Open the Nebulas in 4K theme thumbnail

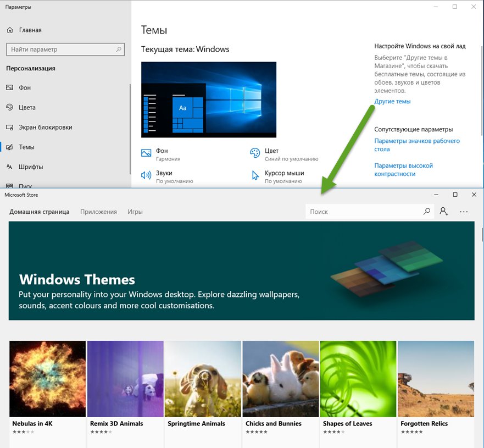coord(48,379)
